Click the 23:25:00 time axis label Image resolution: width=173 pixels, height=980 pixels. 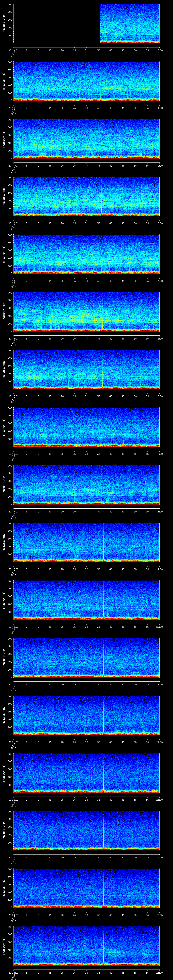13,972
